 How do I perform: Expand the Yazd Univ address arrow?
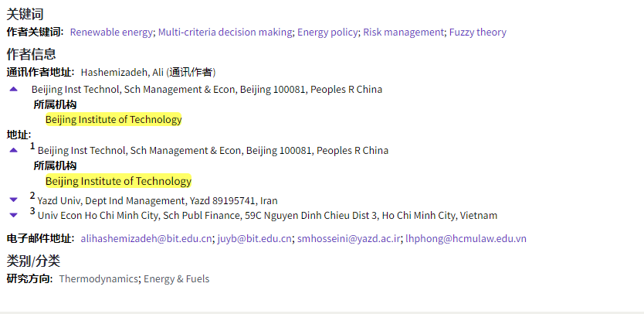click(13, 200)
